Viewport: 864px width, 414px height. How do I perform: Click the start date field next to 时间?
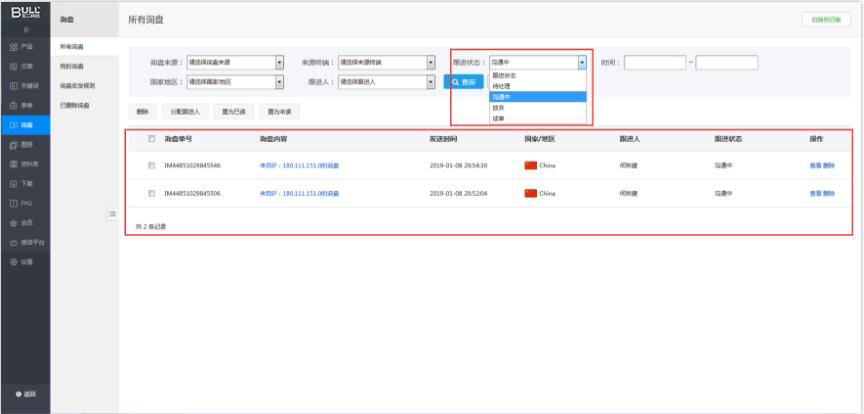tap(654, 62)
